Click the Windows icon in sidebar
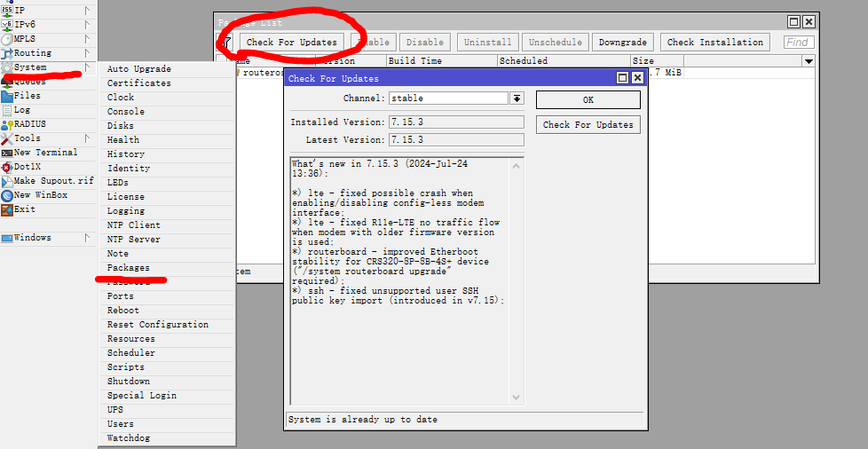Image resolution: width=868 pixels, height=449 pixels. point(6,238)
